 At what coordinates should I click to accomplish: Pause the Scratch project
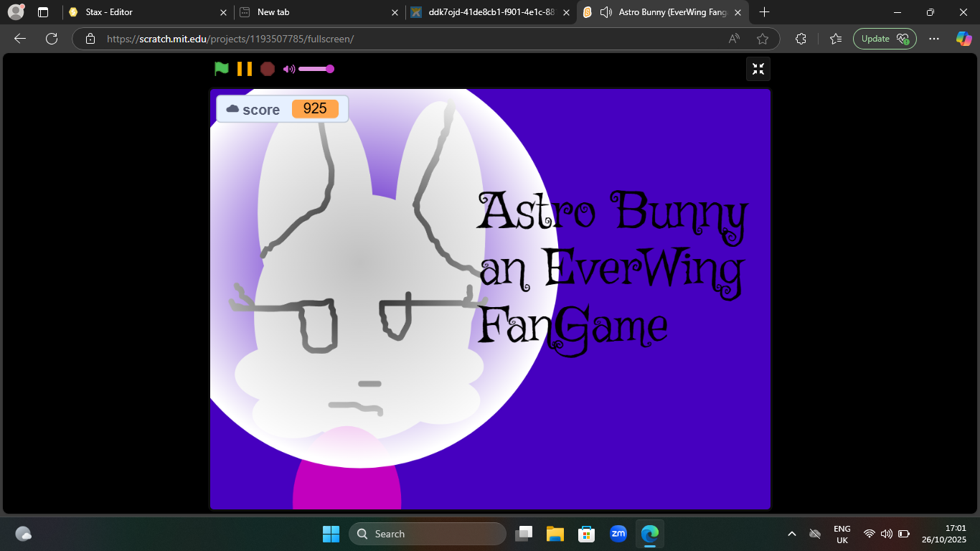click(x=245, y=69)
